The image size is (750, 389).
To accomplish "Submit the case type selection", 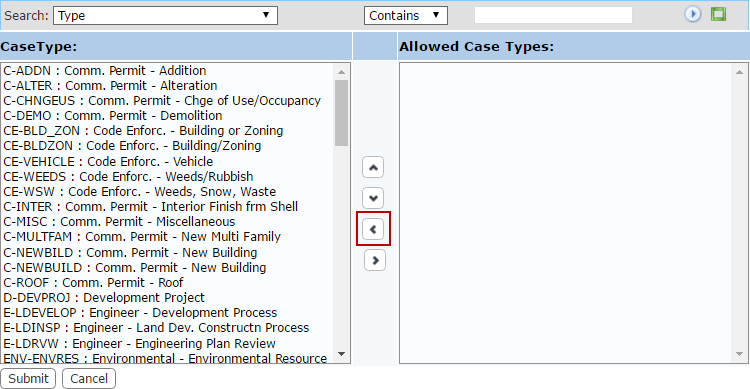I will pos(28,378).
